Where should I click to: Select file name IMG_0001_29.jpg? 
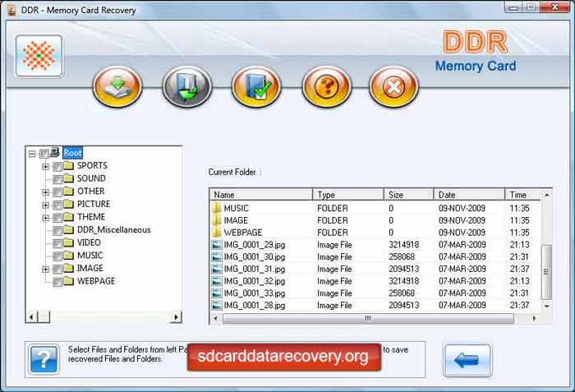point(255,245)
